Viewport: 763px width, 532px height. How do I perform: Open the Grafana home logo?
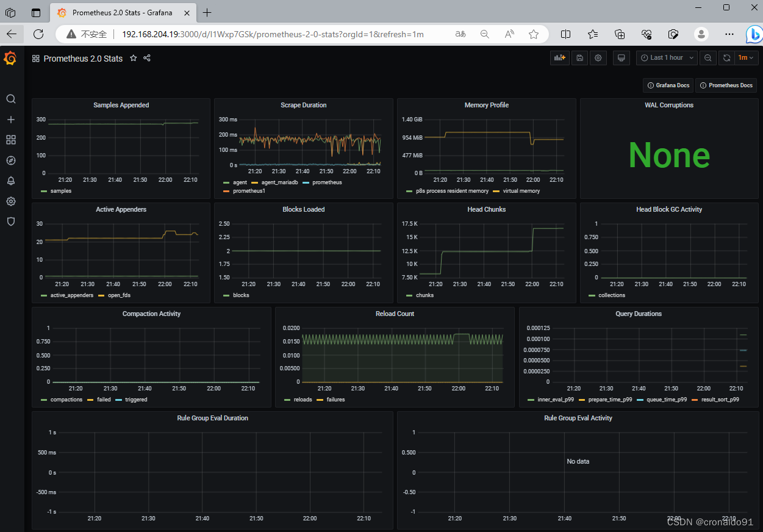(10, 59)
